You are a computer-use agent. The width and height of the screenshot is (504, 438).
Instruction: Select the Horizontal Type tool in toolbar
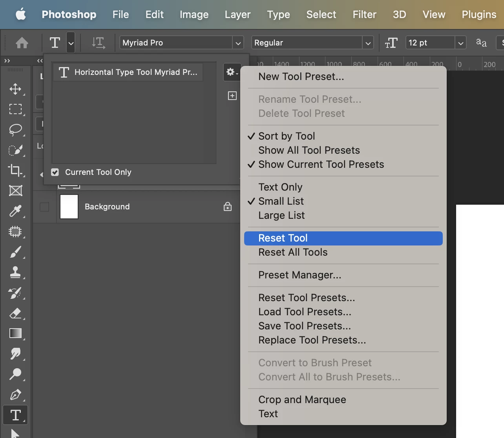pyautogui.click(x=15, y=415)
